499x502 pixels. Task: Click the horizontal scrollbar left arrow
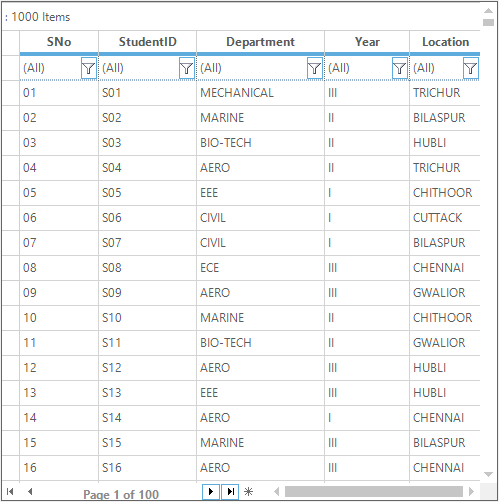(x=276, y=491)
